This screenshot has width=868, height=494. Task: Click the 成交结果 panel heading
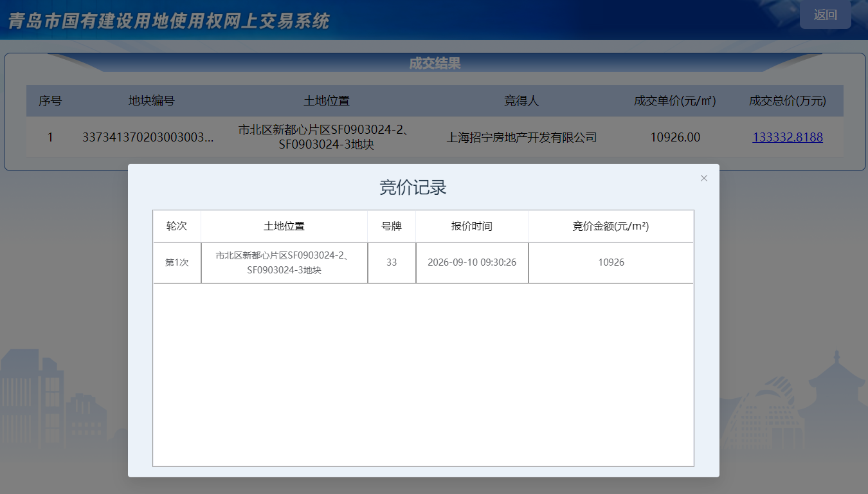coord(435,64)
